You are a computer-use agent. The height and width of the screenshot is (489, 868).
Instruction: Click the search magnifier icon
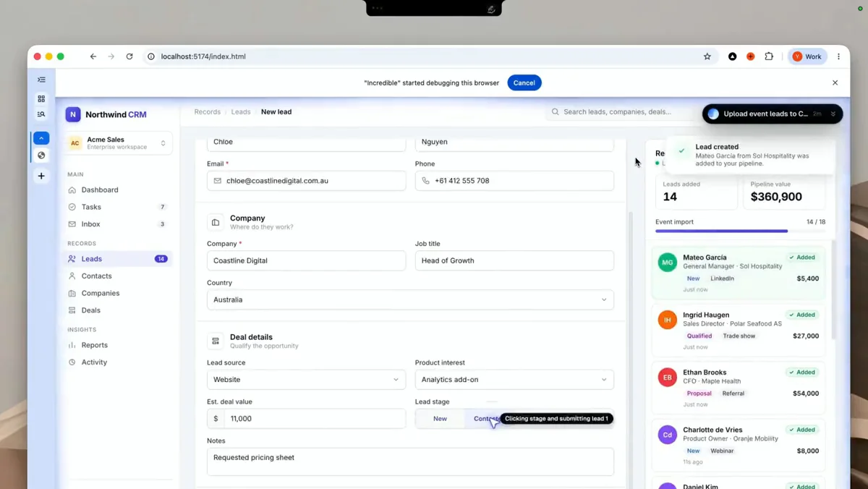(x=556, y=112)
